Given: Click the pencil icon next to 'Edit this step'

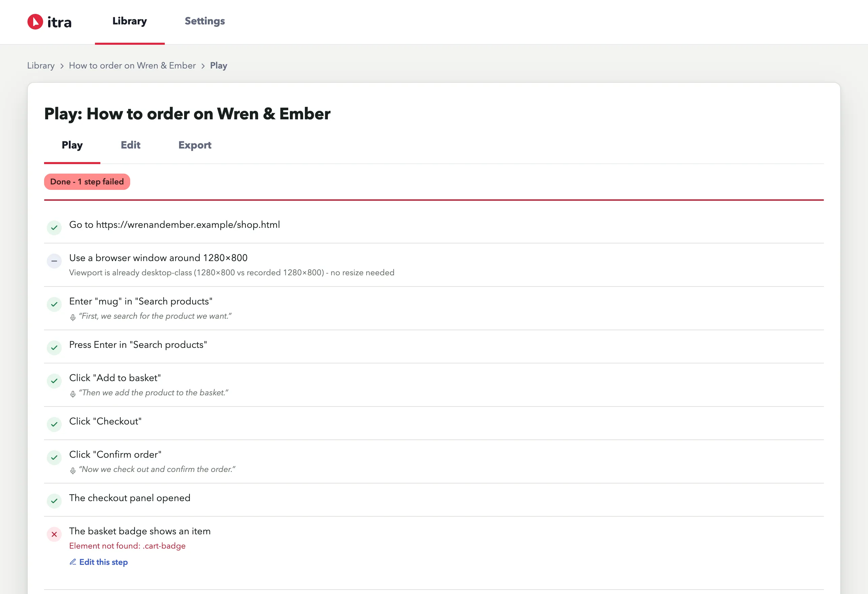Looking at the screenshot, I should tap(73, 562).
